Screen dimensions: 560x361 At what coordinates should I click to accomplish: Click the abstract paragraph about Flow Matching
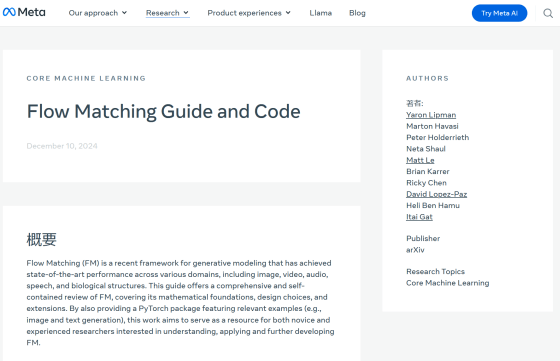[x=180, y=303]
